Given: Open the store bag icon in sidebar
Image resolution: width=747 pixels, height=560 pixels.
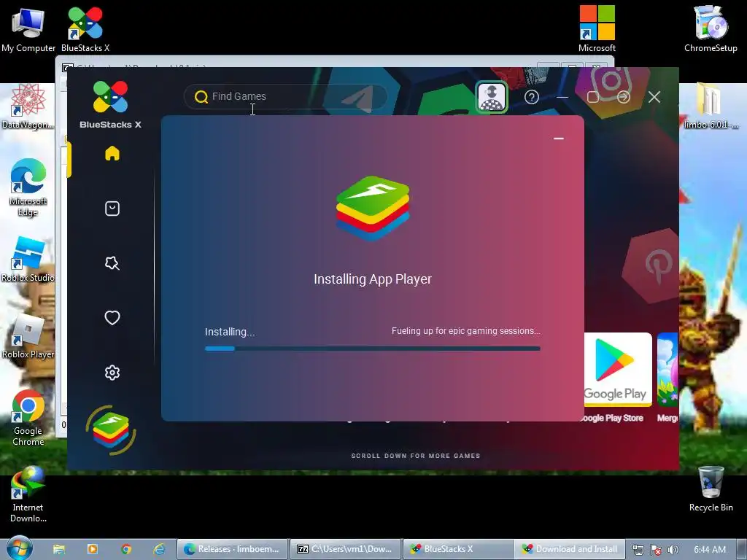Looking at the screenshot, I should coord(112,208).
